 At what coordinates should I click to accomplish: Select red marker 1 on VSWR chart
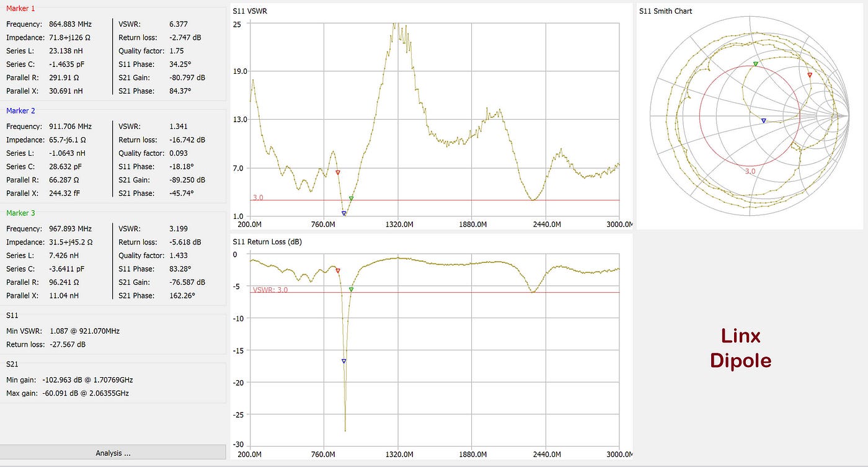click(338, 172)
